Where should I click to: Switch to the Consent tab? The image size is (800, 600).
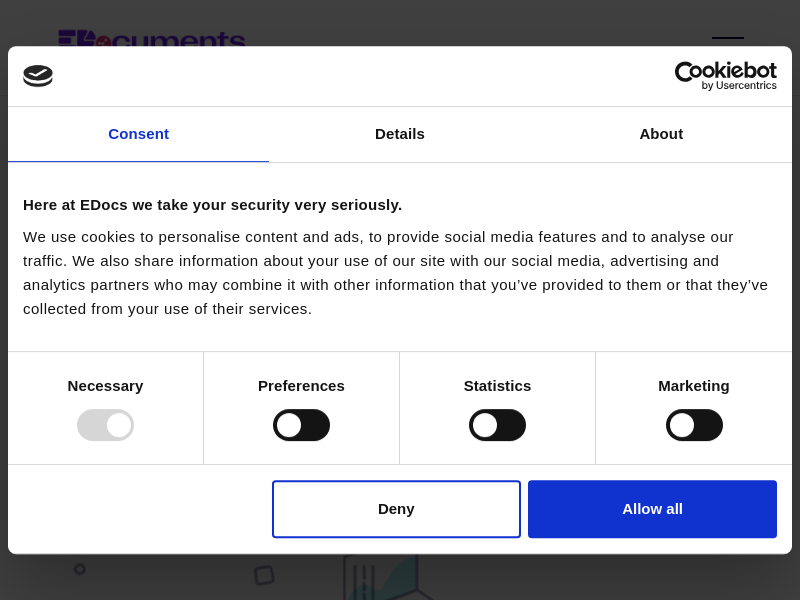click(138, 134)
